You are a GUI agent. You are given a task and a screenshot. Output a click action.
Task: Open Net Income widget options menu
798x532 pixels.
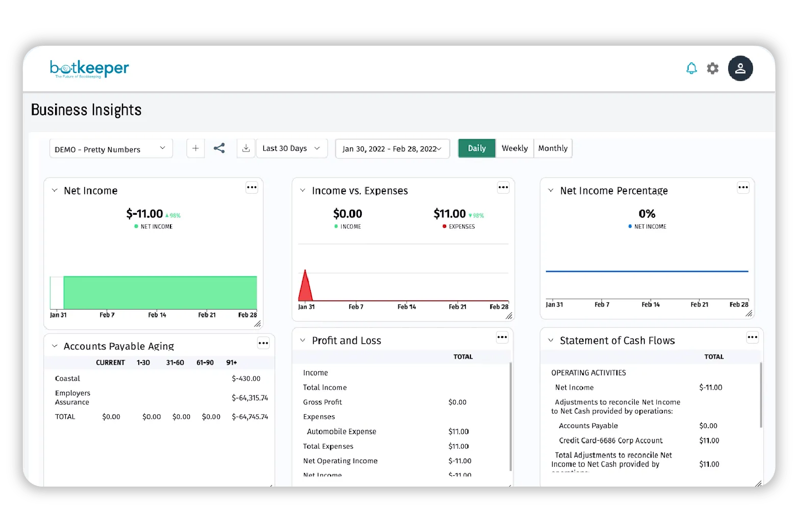[252, 188]
